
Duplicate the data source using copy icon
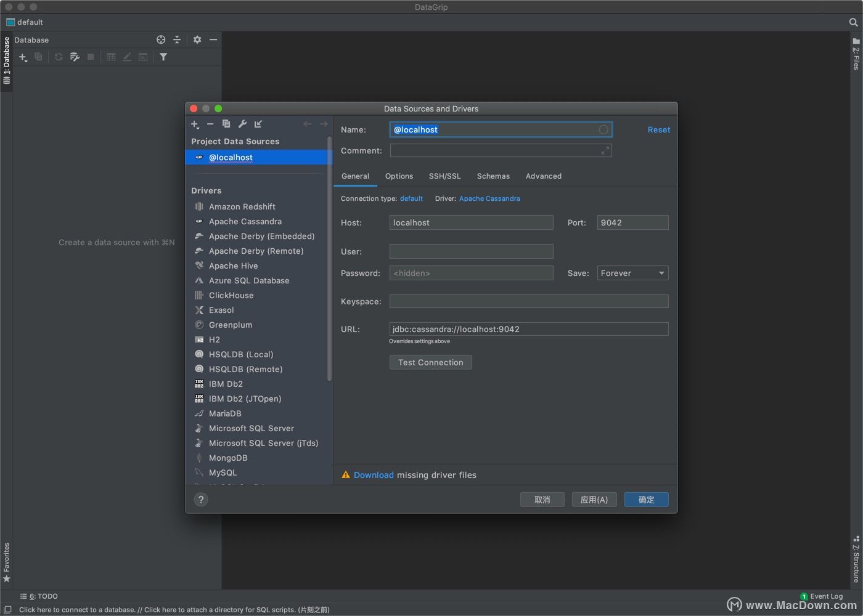pyautogui.click(x=226, y=124)
